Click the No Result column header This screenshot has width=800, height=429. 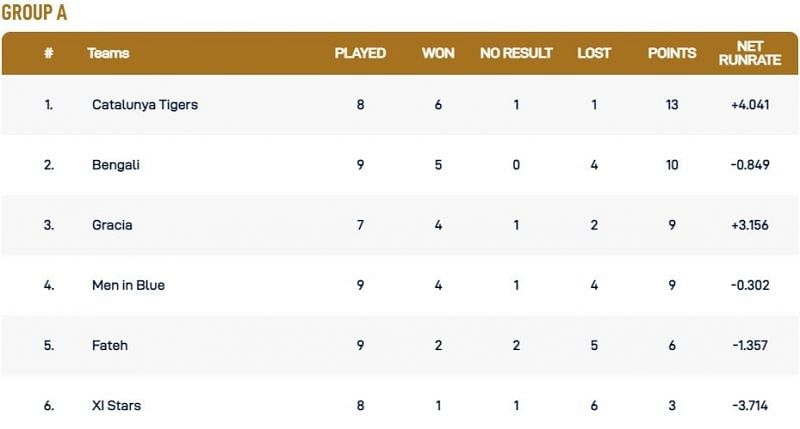coord(516,53)
